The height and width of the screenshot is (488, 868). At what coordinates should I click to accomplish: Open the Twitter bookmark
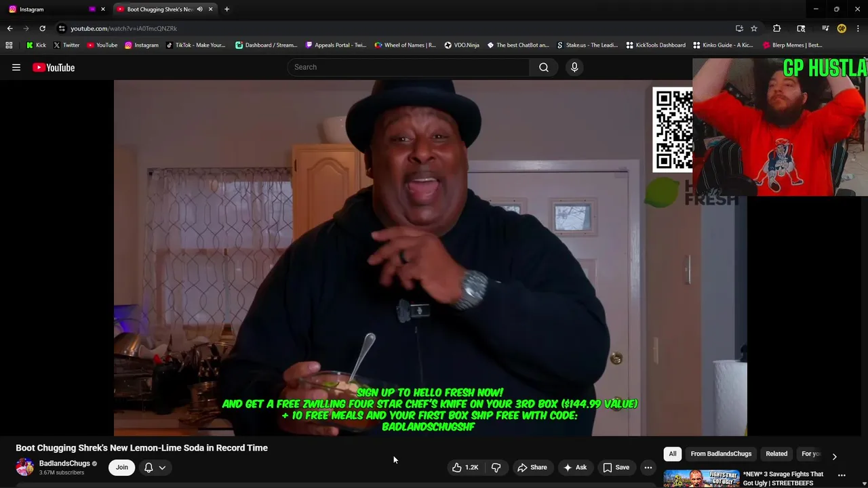pyautogui.click(x=66, y=45)
